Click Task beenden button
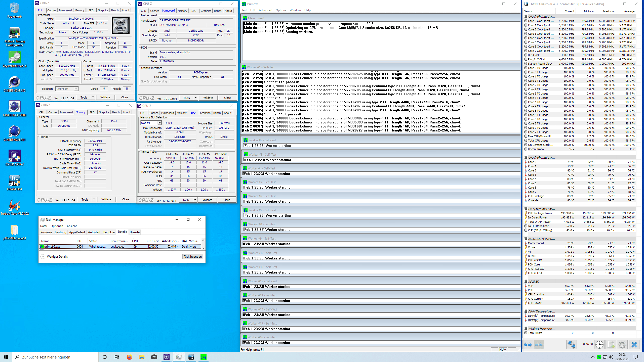The height and width of the screenshot is (362, 644). [192, 257]
